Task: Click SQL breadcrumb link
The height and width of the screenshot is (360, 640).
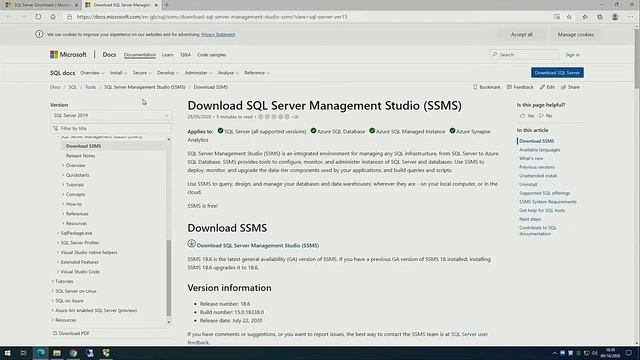Action: pyautogui.click(x=72, y=87)
